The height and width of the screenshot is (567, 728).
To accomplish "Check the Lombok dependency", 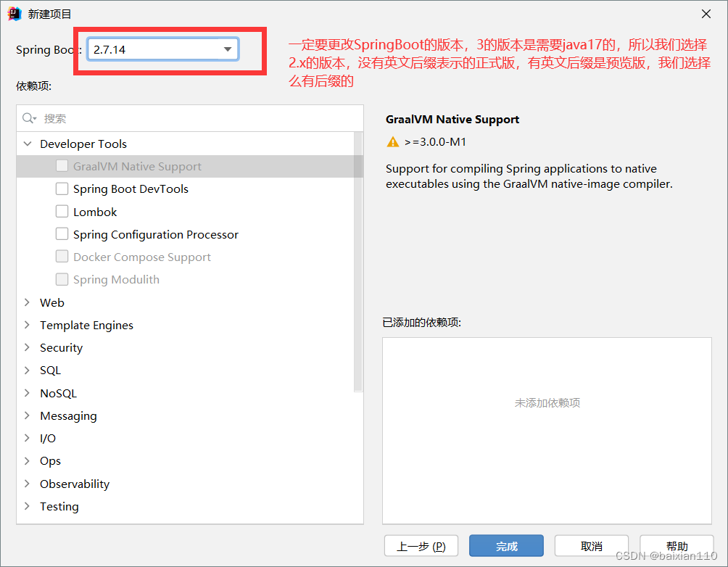I will coord(62,211).
